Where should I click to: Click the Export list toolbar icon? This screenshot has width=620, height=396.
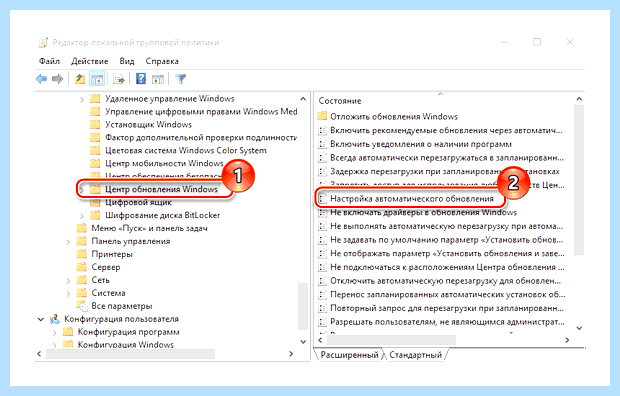tap(119, 79)
